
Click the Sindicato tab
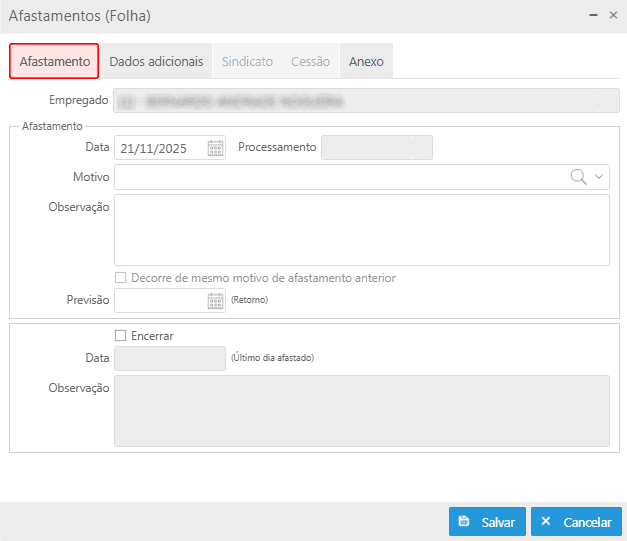(x=247, y=61)
